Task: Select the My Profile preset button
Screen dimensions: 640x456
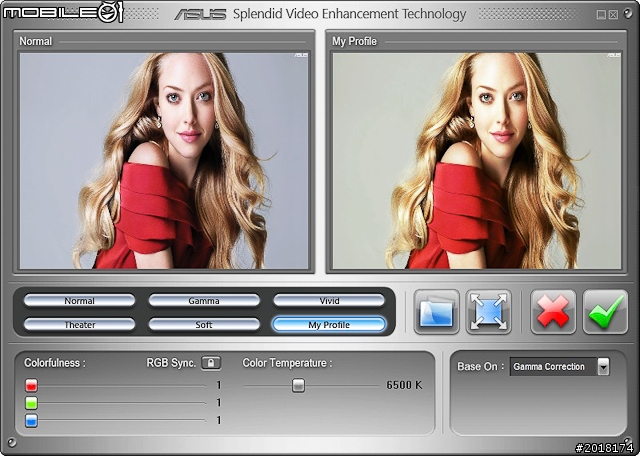Action: click(x=329, y=325)
